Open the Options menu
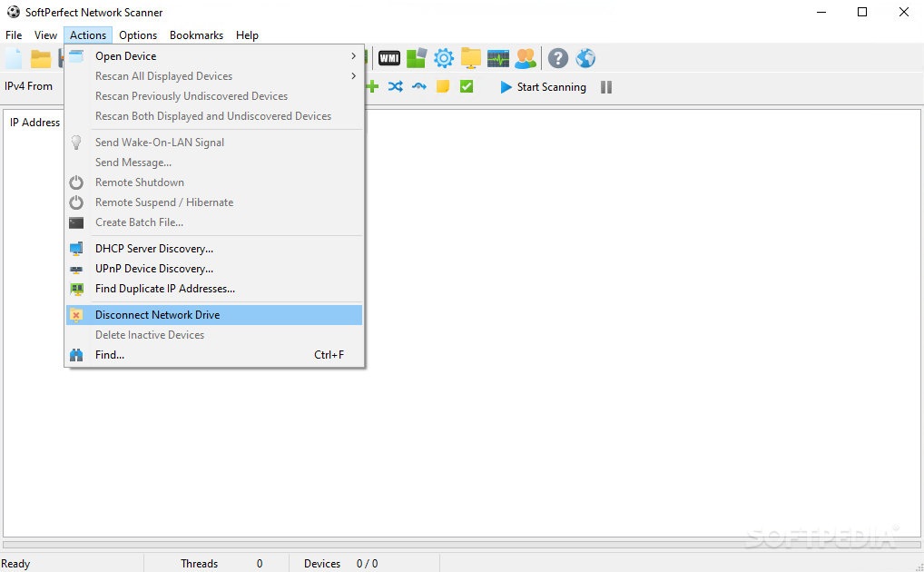The image size is (924, 572). [x=138, y=35]
